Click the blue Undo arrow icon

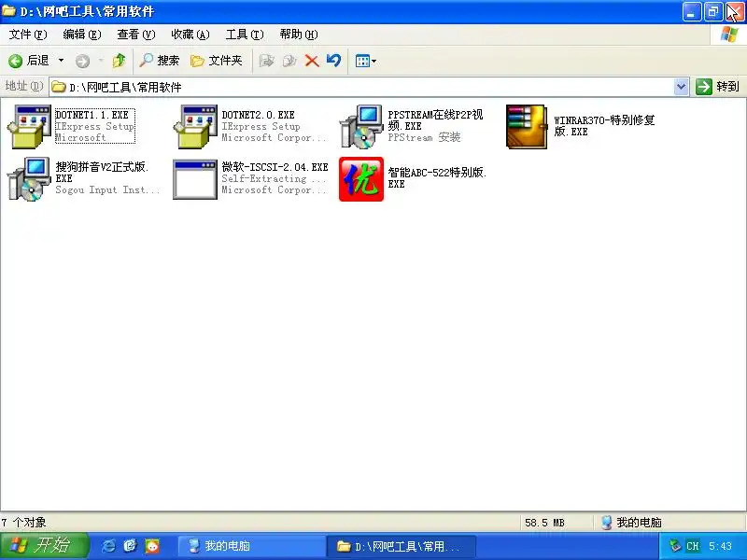pyautogui.click(x=334, y=61)
